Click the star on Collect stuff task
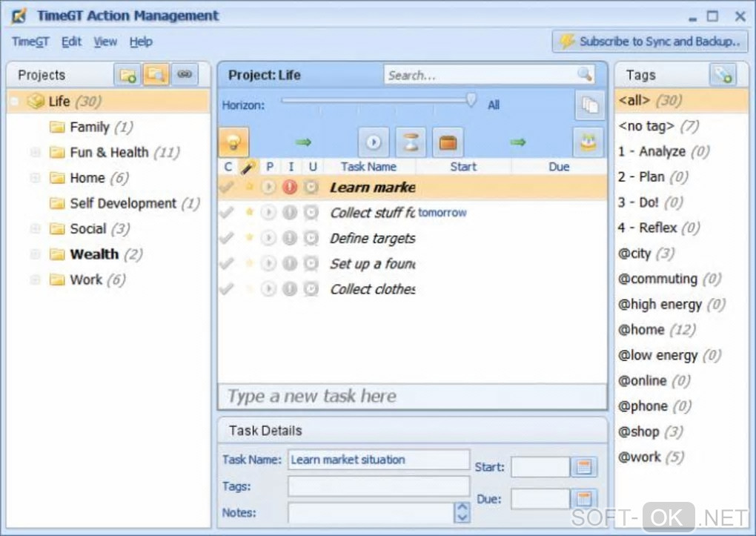This screenshot has height=536, width=756. [249, 212]
